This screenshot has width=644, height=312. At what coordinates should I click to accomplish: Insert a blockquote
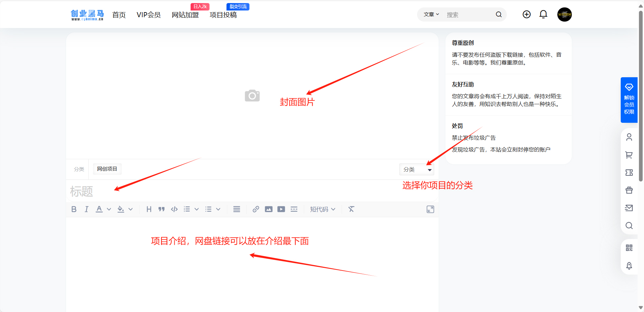(x=162, y=209)
